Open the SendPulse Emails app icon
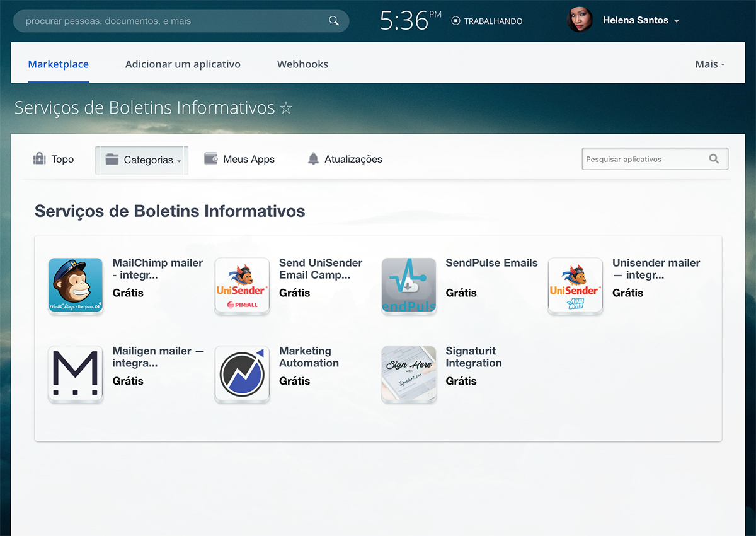The image size is (756, 536). click(x=409, y=286)
